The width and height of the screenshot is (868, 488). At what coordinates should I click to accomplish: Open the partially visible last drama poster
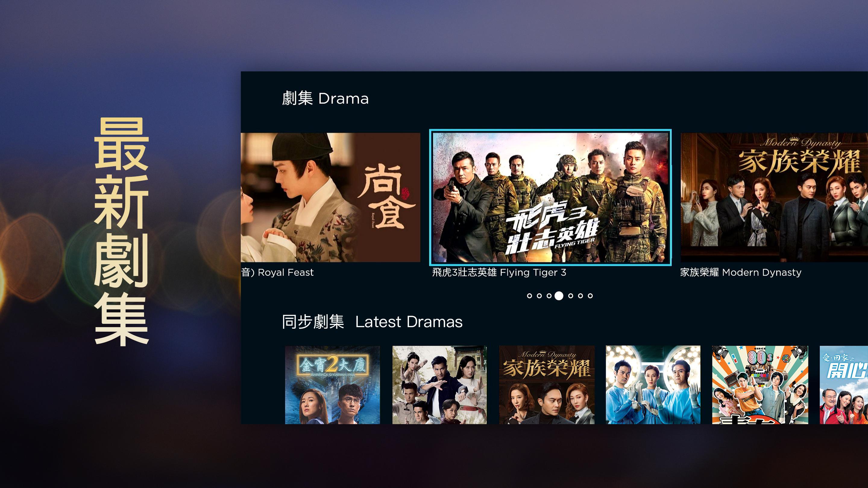pos(844,385)
